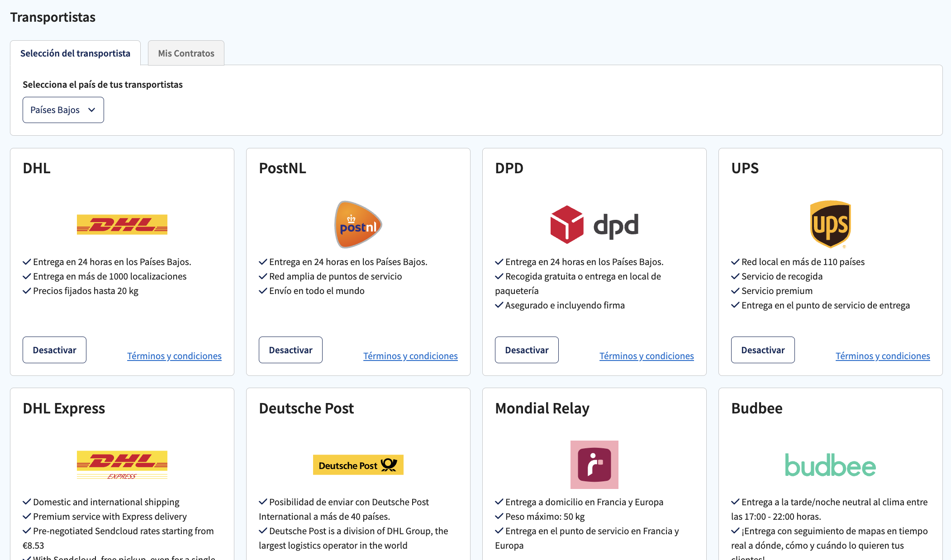This screenshot has width=951, height=560.
Task: Click the DHL logo image
Action: 122,224
